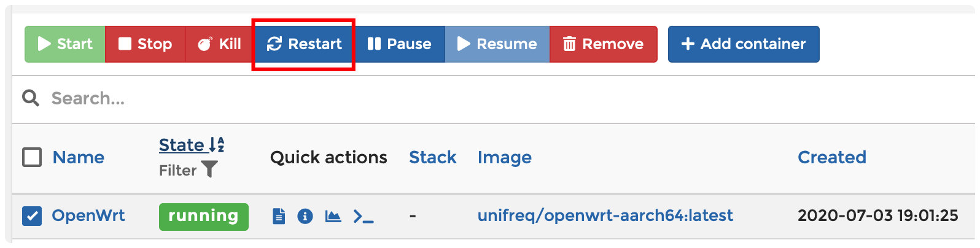Open the OpenWrt container logs icon
The height and width of the screenshot is (248, 980).
(x=279, y=216)
